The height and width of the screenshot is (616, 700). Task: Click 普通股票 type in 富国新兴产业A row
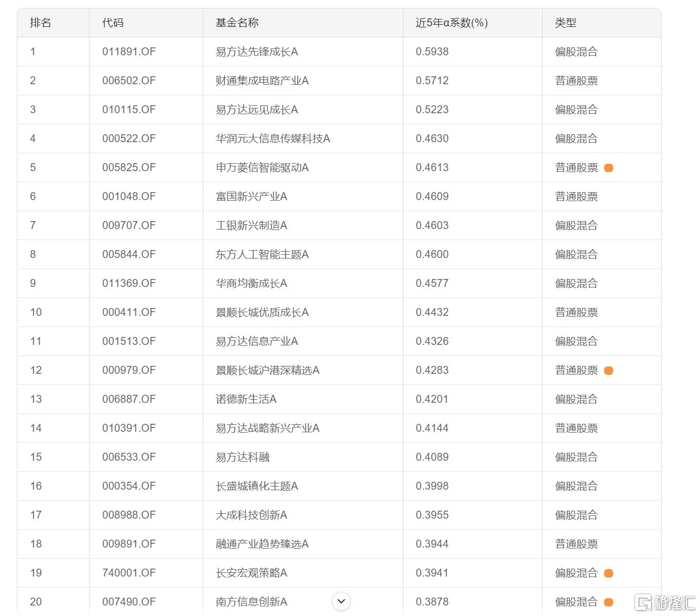point(576,196)
